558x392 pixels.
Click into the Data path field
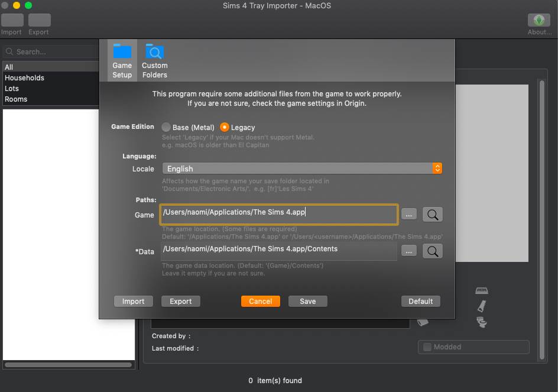click(279, 251)
